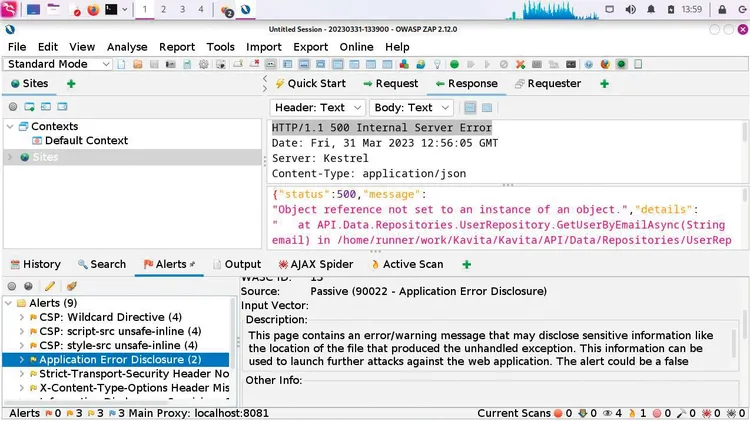Click the red X bin break icon

pyautogui.click(x=520, y=64)
